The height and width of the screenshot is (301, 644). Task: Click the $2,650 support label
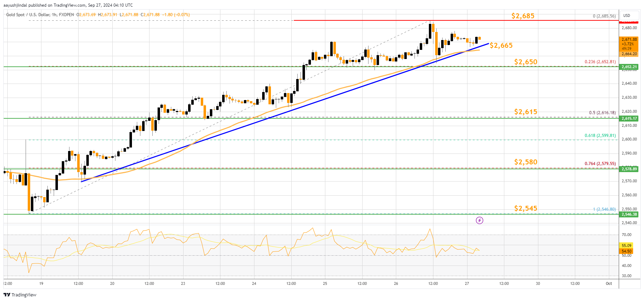coord(525,62)
